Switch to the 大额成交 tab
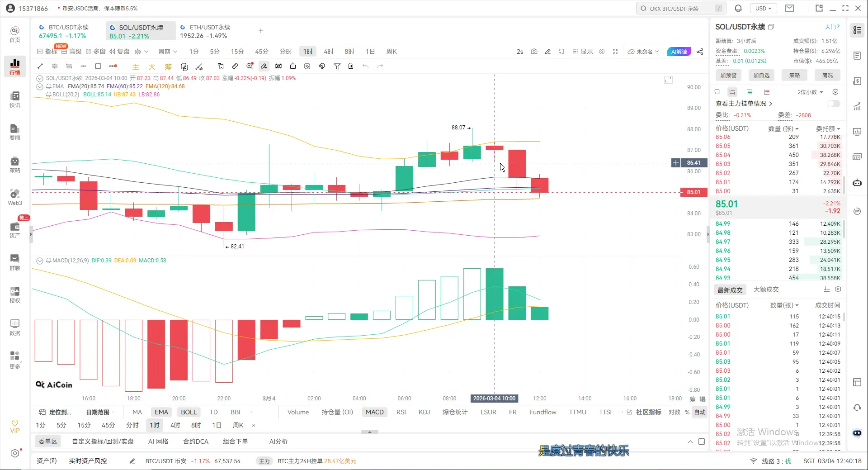The height and width of the screenshot is (470, 868). click(766, 290)
